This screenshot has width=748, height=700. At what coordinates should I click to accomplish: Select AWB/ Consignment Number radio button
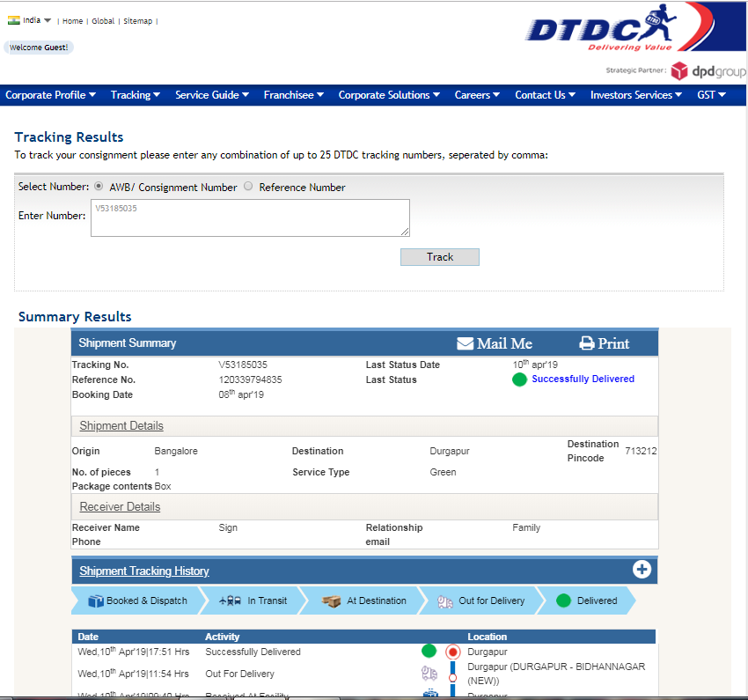point(99,187)
